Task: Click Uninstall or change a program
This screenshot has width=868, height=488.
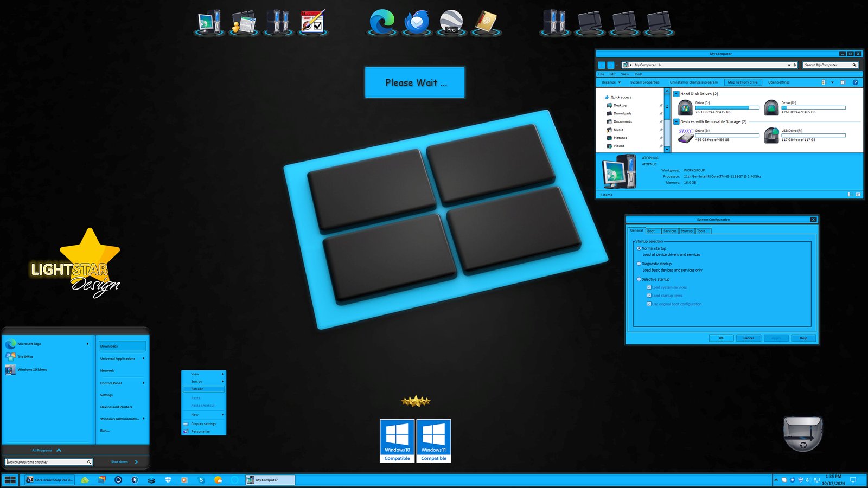Action: pyautogui.click(x=694, y=82)
